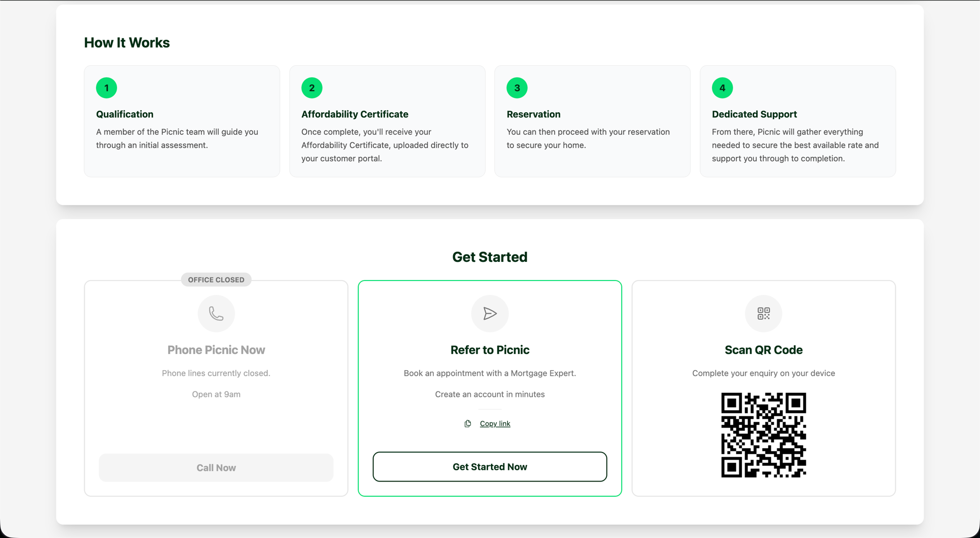
Task: Click 'Phone lines currently closed.' text
Action: 216,373
